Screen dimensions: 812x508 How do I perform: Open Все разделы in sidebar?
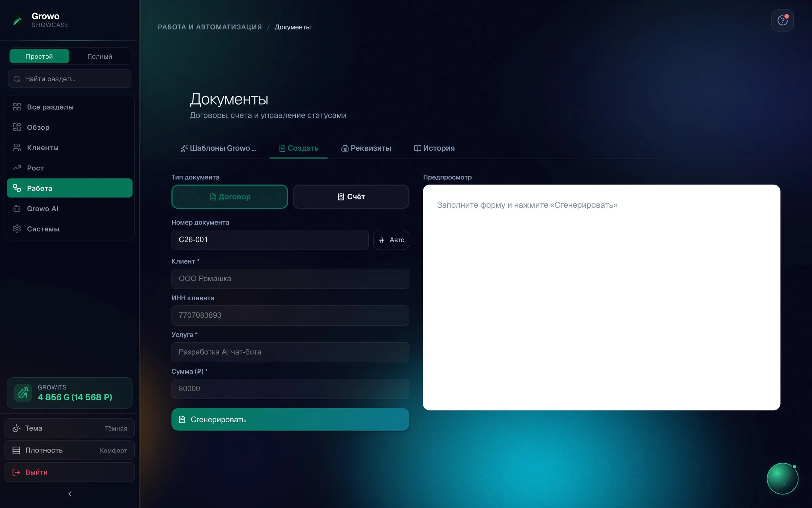[70, 107]
